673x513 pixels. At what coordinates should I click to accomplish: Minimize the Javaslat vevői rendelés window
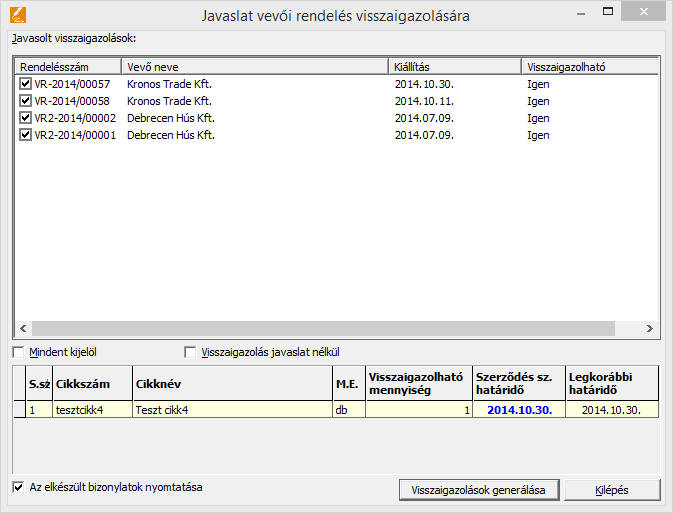coord(581,13)
